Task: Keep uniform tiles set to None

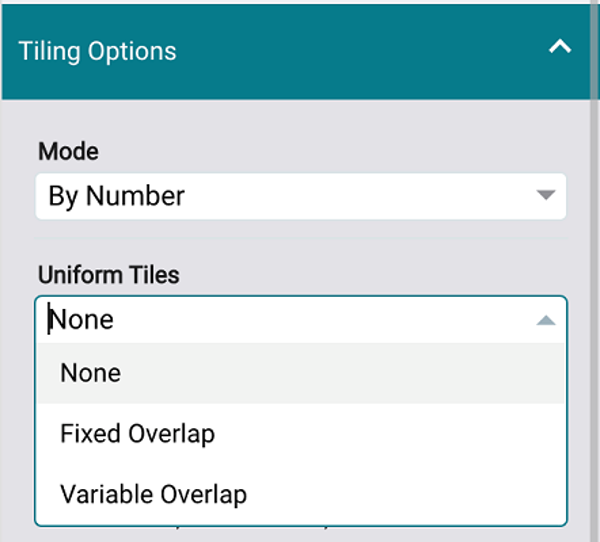Action: pyautogui.click(x=91, y=373)
